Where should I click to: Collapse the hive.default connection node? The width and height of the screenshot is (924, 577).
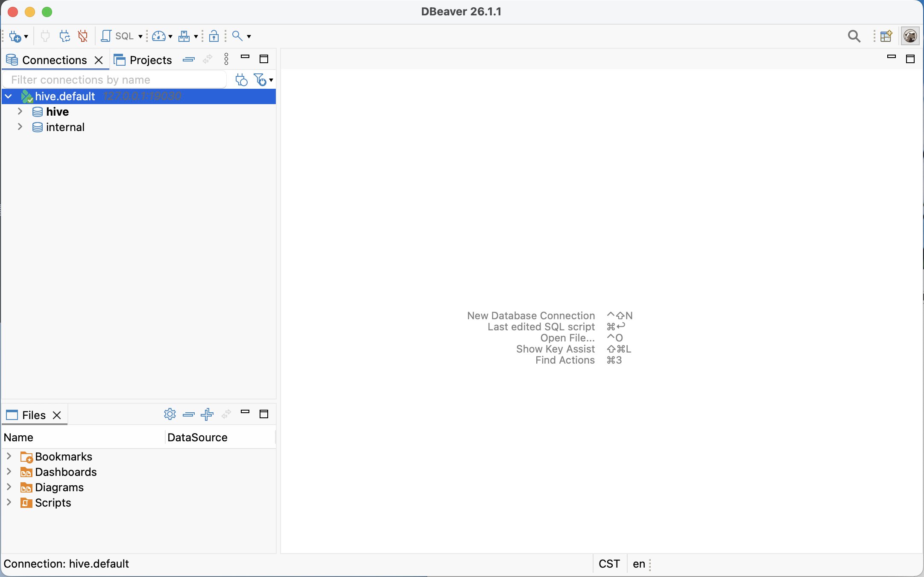(9, 96)
